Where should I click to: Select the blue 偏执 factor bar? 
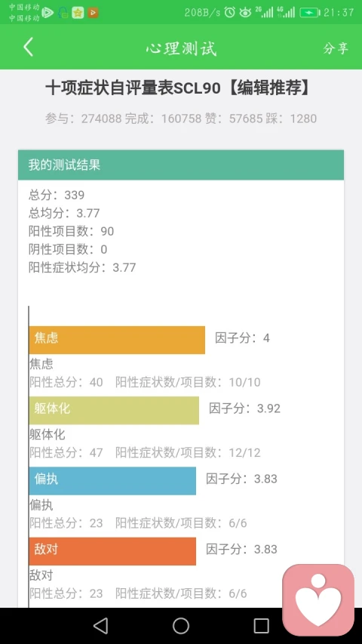click(112, 481)
